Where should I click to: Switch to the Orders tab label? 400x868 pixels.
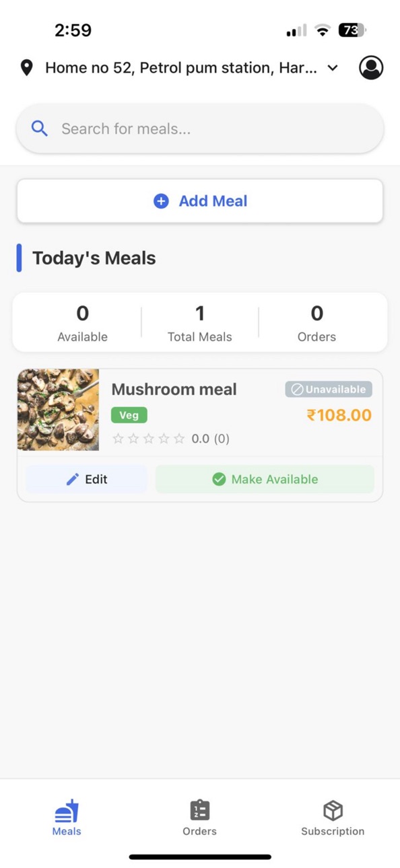pyautogui.click(x=200, y=831)
